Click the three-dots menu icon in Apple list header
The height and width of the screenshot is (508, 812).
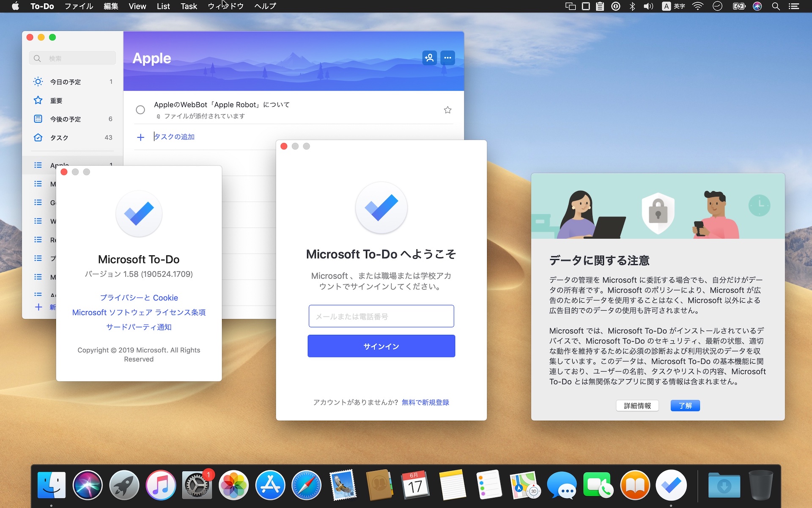(448, 57)
